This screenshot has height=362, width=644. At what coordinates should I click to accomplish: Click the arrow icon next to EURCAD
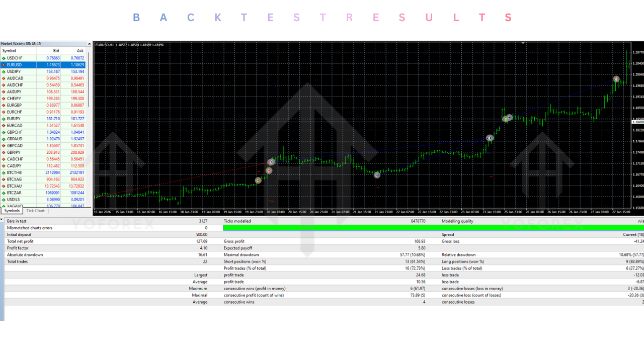tap(4, 125)
